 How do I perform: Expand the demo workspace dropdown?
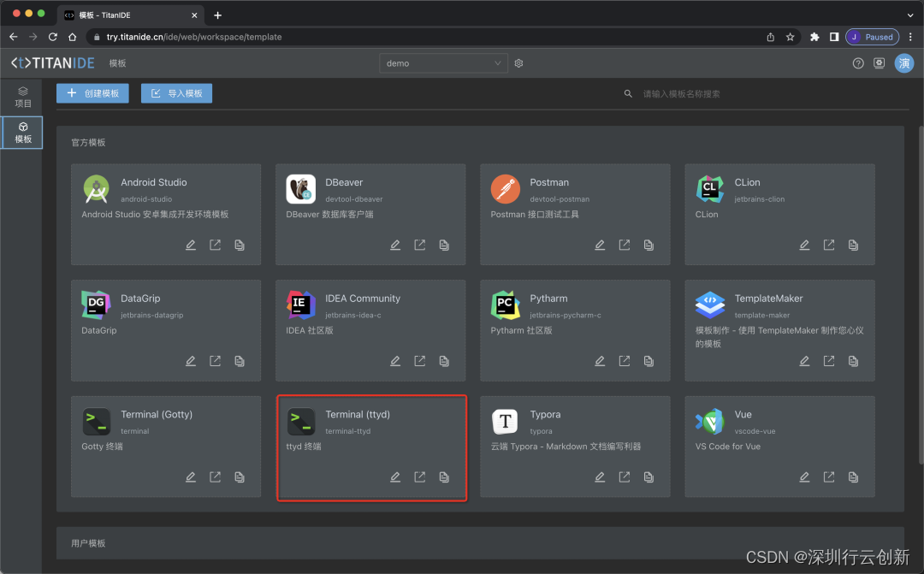point(443,63)
